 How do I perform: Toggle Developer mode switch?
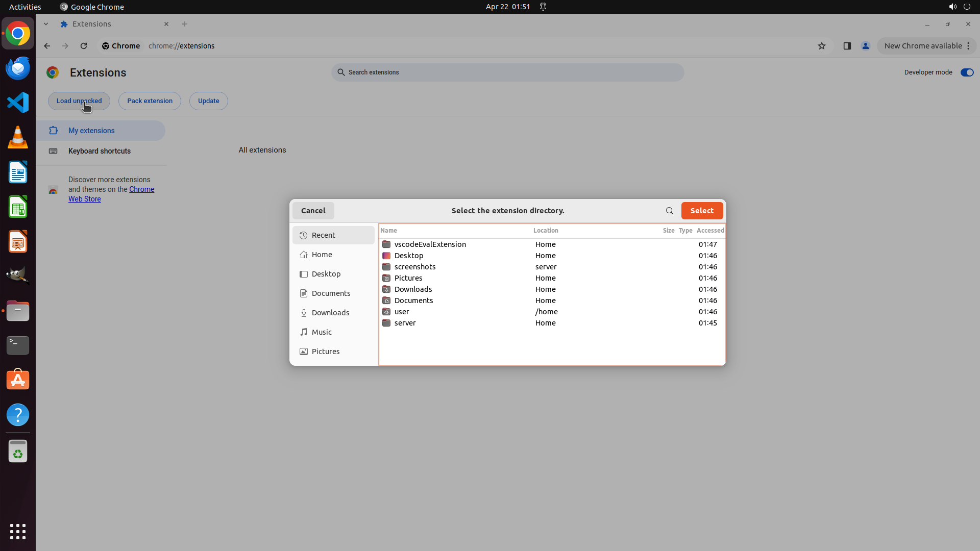(x=967, y=72)
